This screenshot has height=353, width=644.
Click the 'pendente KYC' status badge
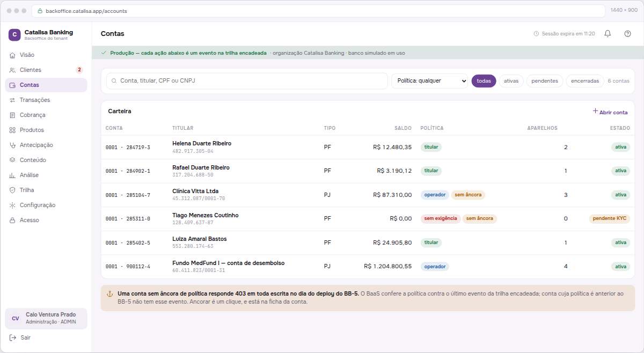(x=609, y=219)
